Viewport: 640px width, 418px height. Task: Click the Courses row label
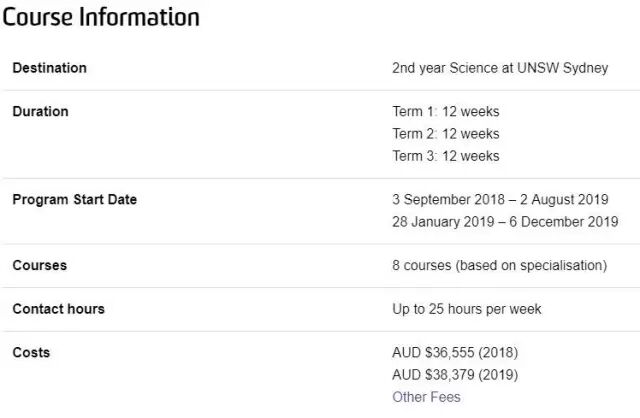pos(39,266)
